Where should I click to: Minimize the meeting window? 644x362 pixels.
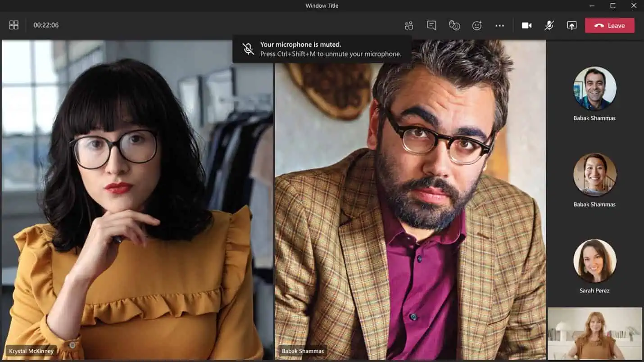[x=592, y=6]
